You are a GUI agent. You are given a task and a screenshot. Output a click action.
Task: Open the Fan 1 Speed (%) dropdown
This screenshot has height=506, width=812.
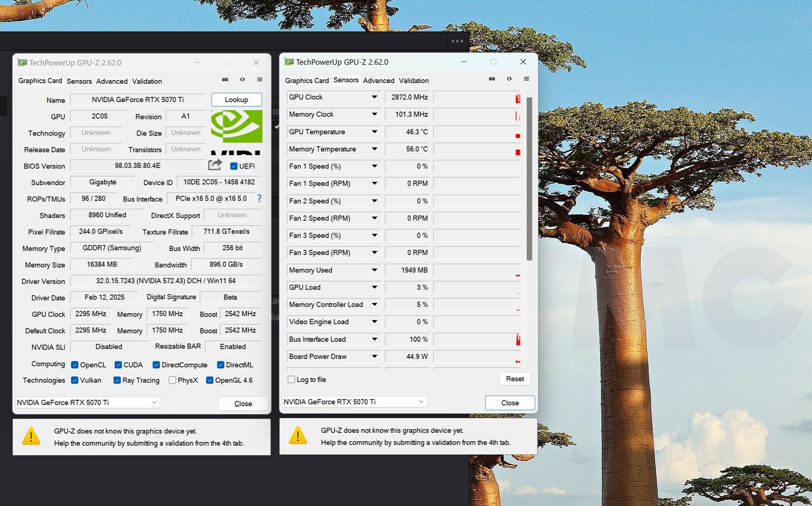pyautogui.click(x=374, y=167)
